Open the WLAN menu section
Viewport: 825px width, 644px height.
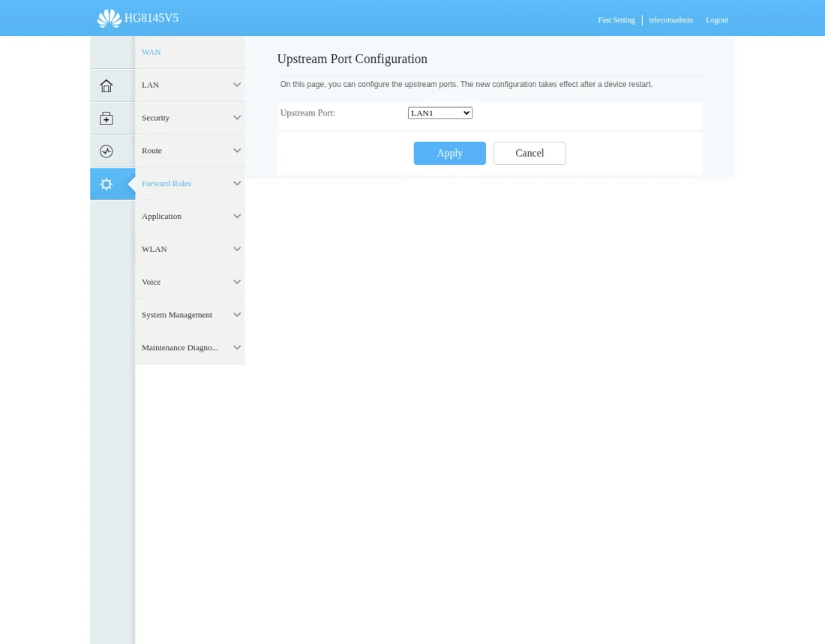click(190, 249)
